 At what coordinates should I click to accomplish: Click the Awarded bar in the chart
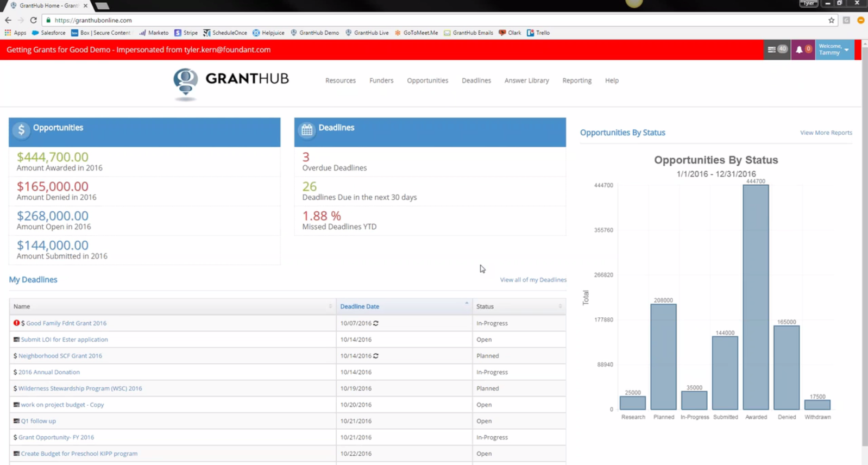756,297
